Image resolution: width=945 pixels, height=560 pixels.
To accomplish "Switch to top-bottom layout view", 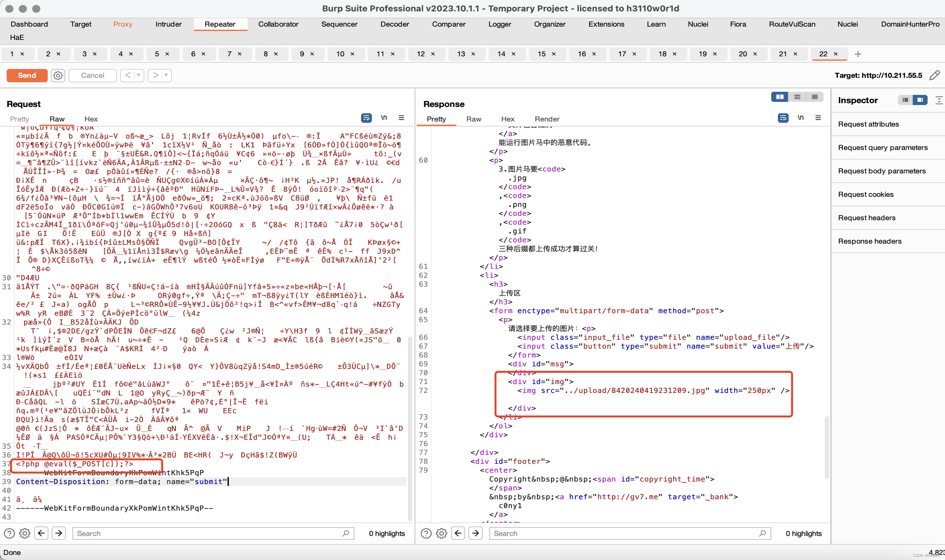I will (797, 97).
